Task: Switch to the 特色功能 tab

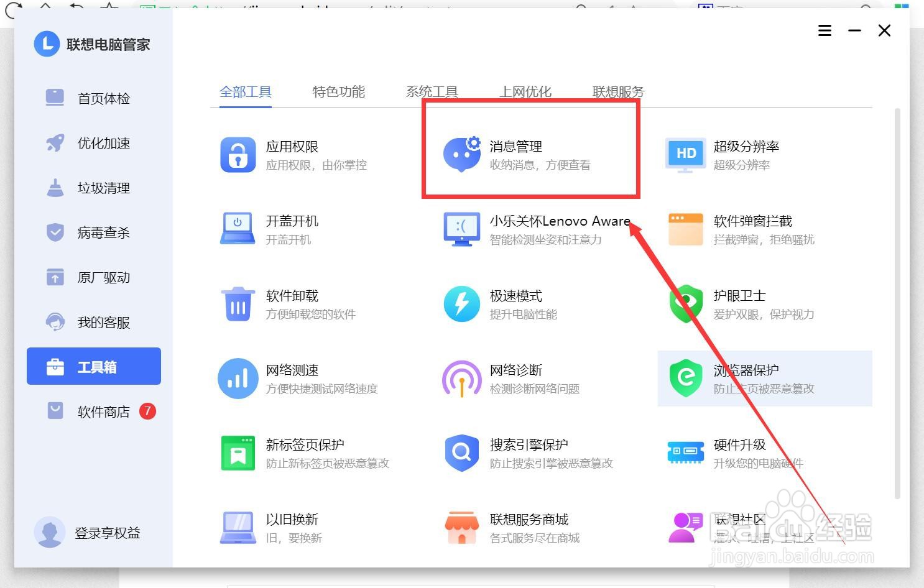Action: pos(339,92)
